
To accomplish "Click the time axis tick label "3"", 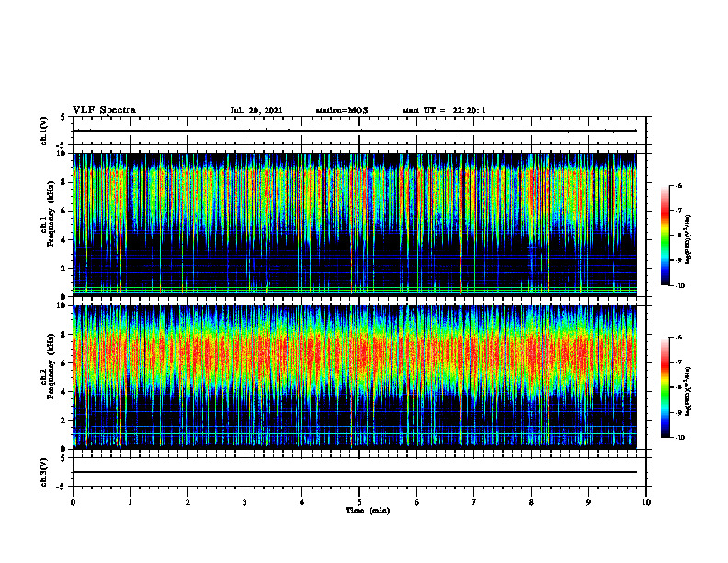I will 245,502.
